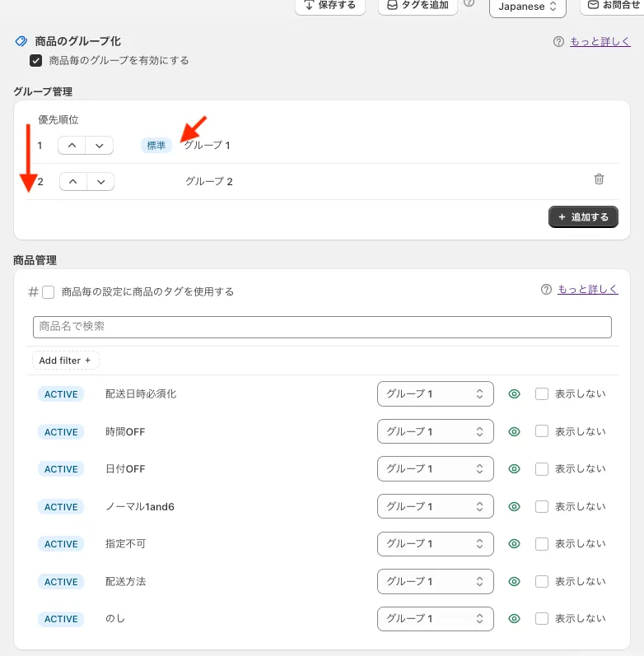
Task: Move グループ 2 priority up with arrow
Action: pos(73,181)
